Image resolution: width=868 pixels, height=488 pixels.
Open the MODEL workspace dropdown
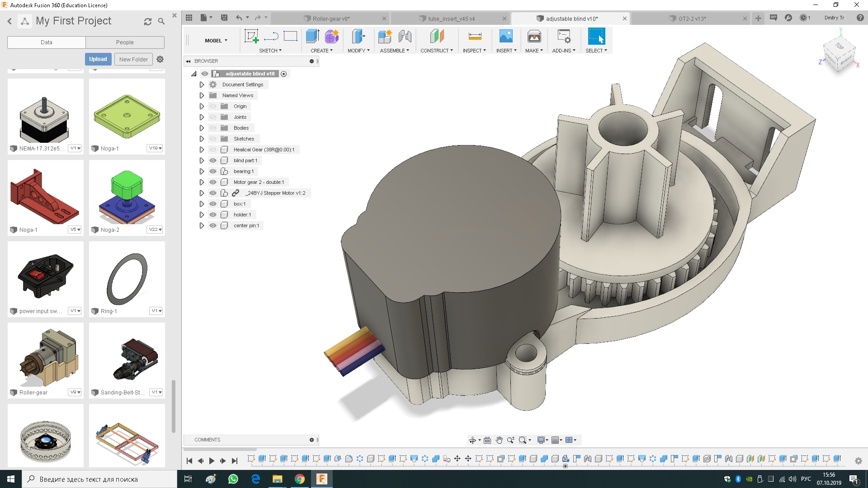[216, 41]
